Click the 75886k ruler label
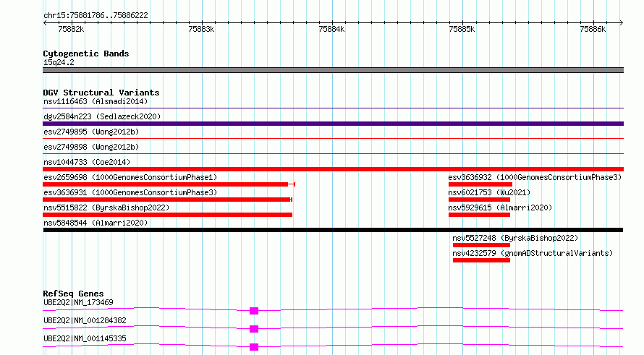The width and height of the screenshot is (644, 355). pyautogui.click(x=593, y=29)
